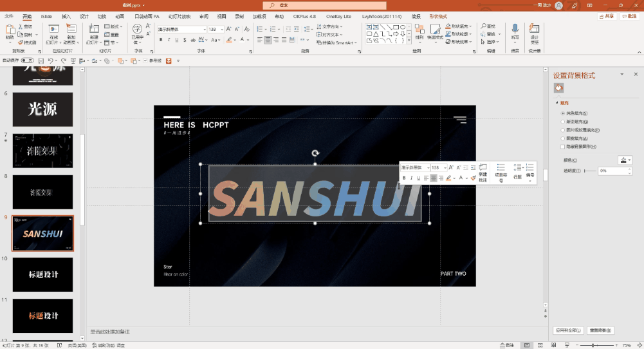Screen dimensions: 644x349
Task: Select Gradient fill (G) radio option
Action: coord(563,122)
